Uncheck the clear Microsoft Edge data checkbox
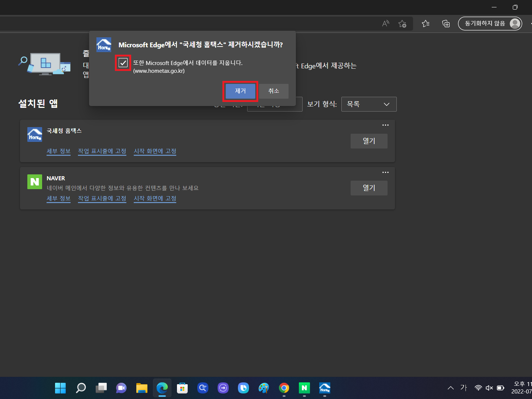Viewport: 532px width, 399px height. point(123,63)
